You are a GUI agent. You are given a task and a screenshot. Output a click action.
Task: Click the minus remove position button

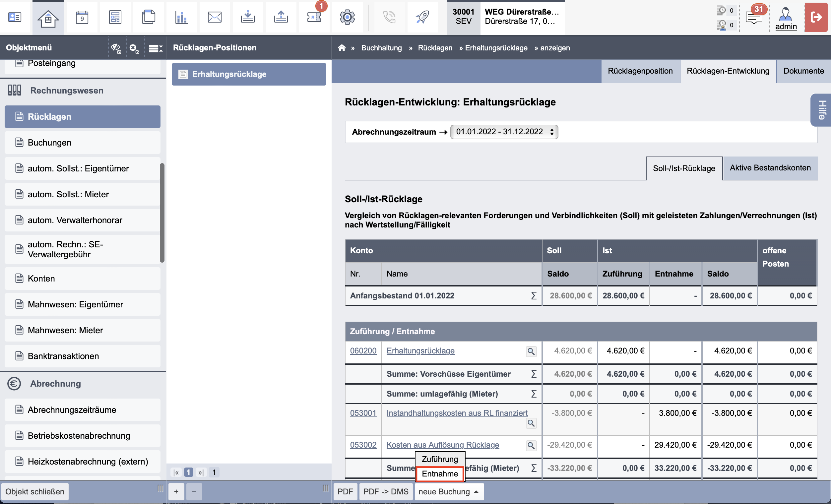(x=194, y=491)
